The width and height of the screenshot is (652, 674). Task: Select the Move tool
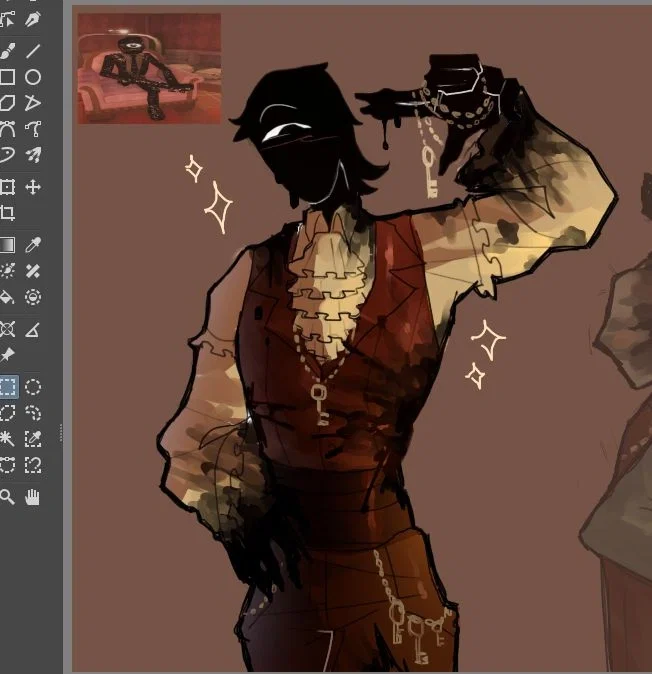(x=33, y=187)
